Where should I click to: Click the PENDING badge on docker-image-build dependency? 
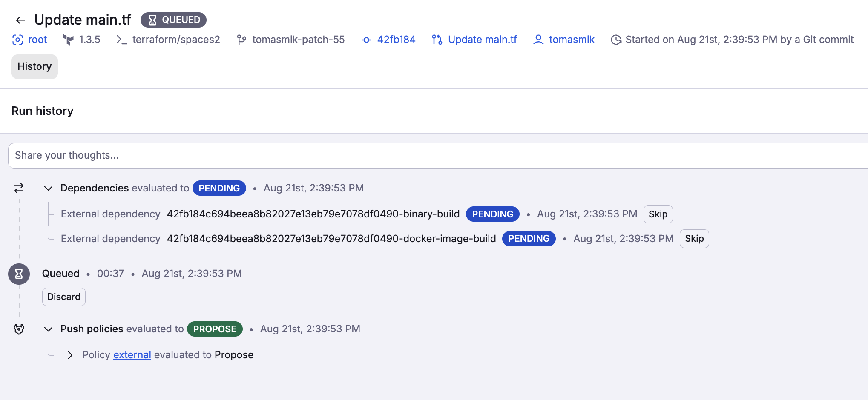pyautogui.click(x=529, y=239)
